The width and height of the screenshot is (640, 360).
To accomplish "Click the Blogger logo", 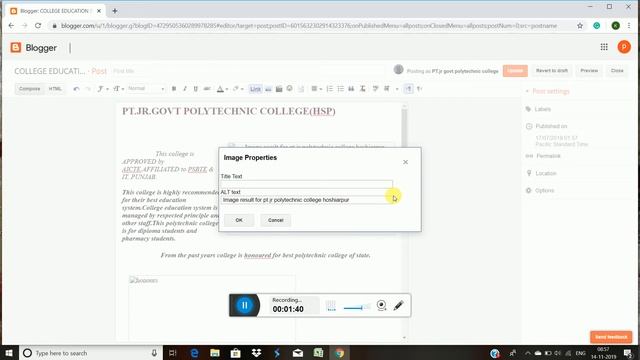I will click(33, 48).
